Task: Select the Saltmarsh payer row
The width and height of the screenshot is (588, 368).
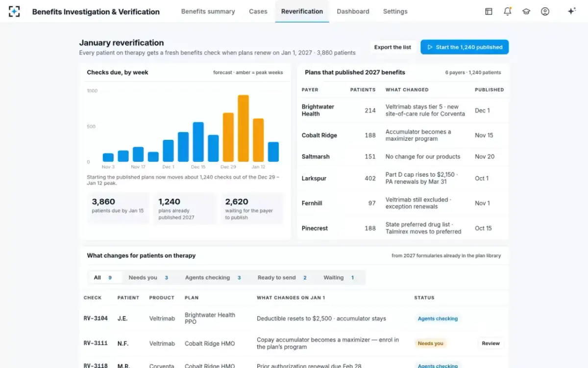Action: 403,157
